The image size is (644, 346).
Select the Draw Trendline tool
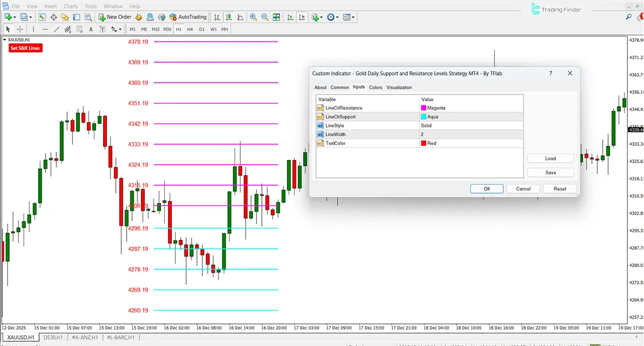57,29
